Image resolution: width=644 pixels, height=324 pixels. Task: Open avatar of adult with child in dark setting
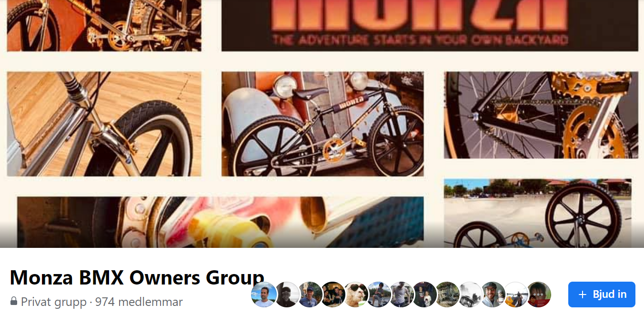424,295
